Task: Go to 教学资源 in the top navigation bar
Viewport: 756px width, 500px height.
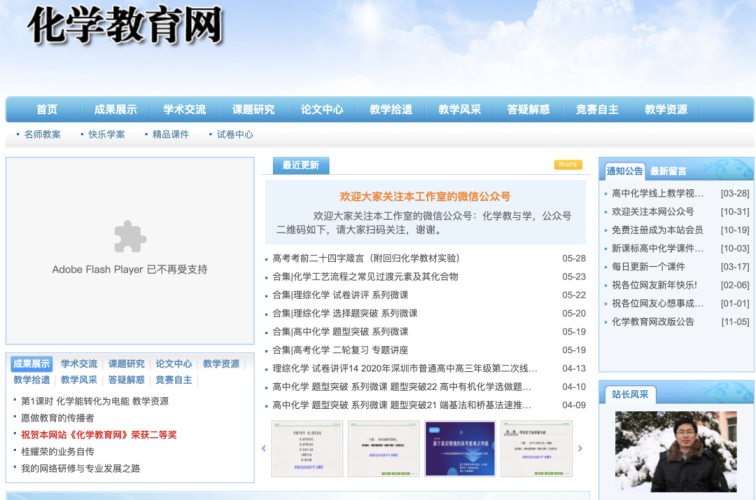Action: (x=666, y=109)
